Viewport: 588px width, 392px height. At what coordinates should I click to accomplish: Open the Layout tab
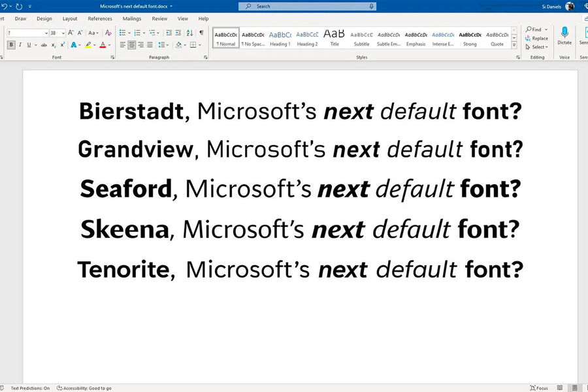point(70,18)
